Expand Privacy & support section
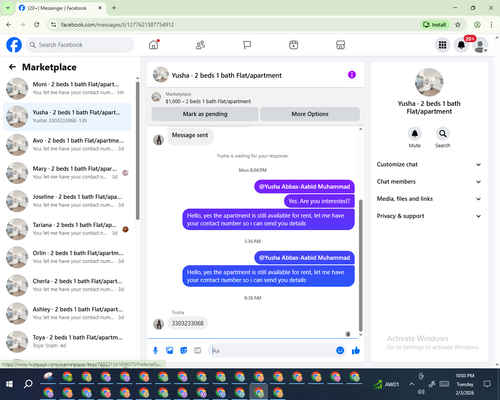500x400 pixels. pyautogui.click(x=429, y=216)
